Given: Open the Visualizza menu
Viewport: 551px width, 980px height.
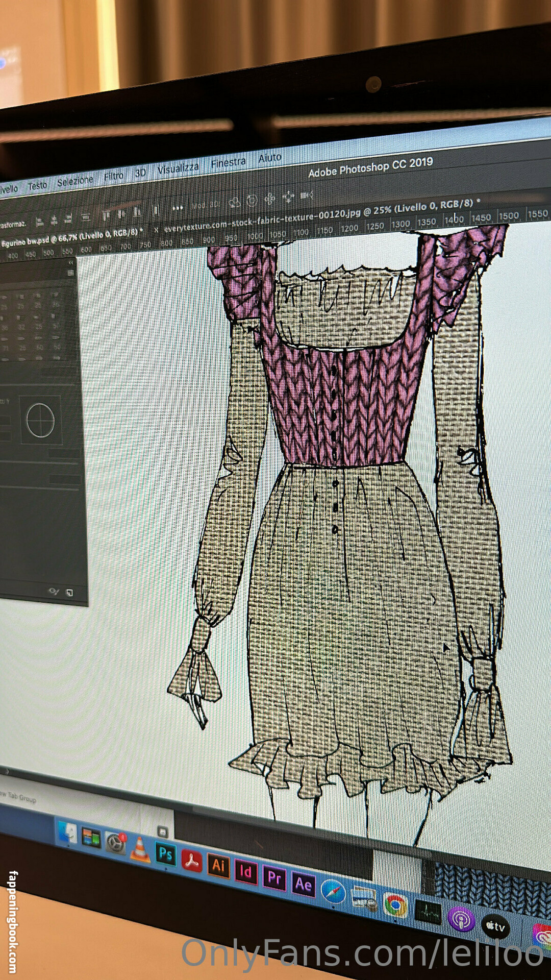Looking at the screenshot, I should pyautogui.click(x=178, y=168).
